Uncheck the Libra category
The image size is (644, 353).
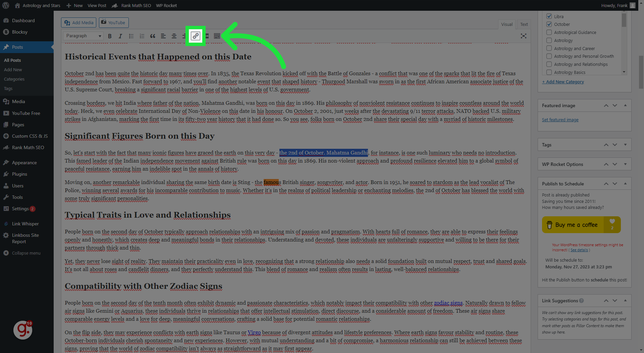pos(549,16)
